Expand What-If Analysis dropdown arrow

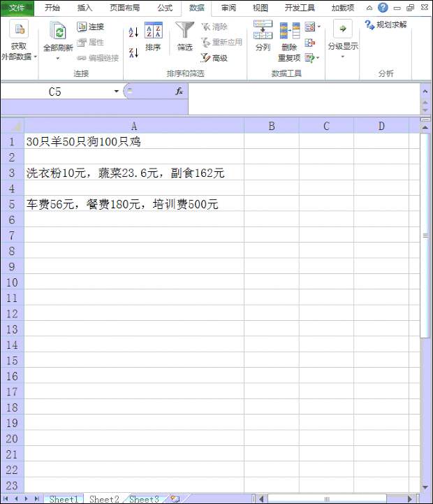tap(318, 58)
